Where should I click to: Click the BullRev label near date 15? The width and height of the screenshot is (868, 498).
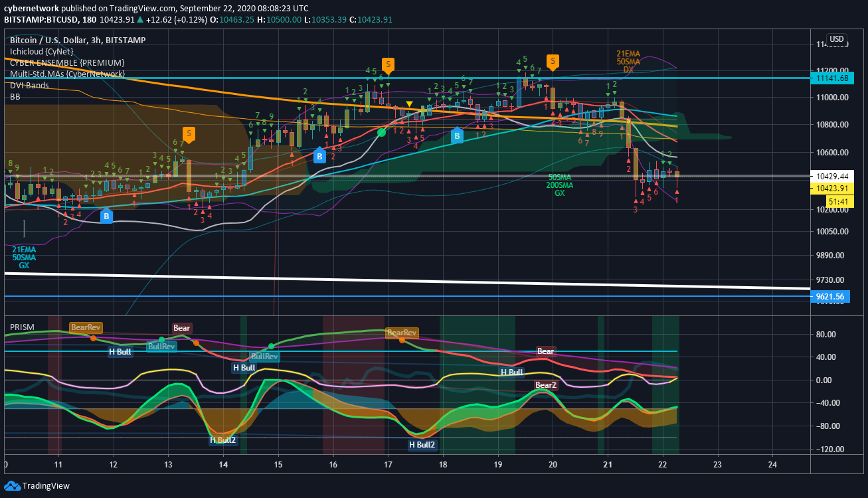pyautogui.click(x=264, y=357)
